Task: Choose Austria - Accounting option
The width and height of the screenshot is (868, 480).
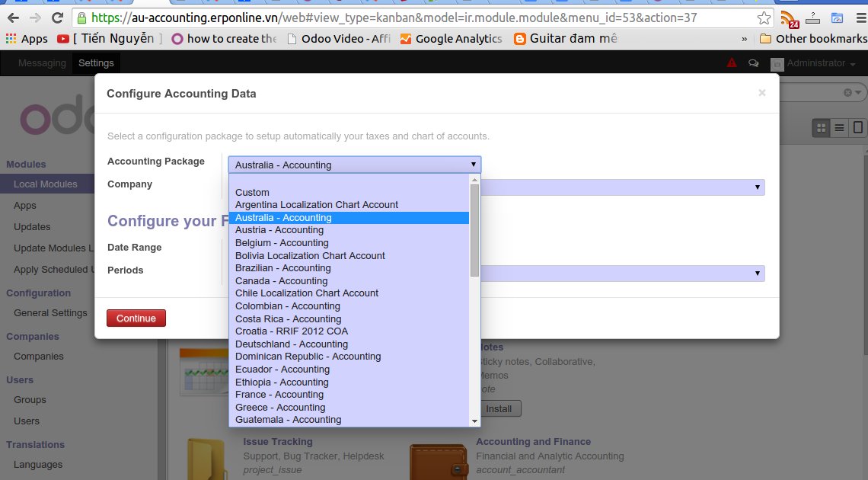Action: 349,230
